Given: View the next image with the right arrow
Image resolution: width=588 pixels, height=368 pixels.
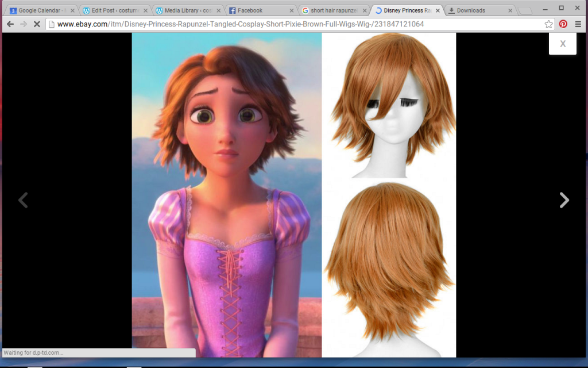Looking at the screenshot, I should click(564, 200).
